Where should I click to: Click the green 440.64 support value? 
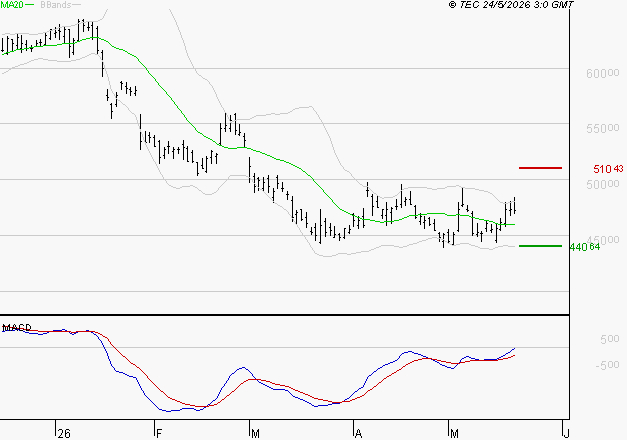(585, 247)
